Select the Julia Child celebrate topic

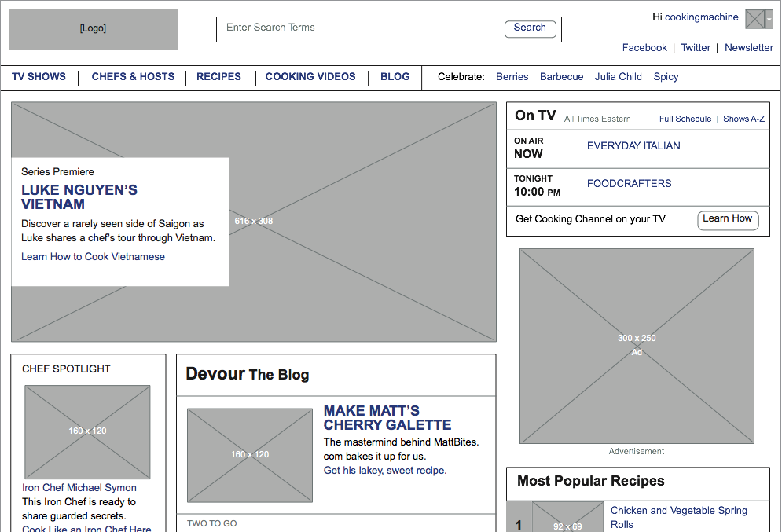(x=618, y=77)
